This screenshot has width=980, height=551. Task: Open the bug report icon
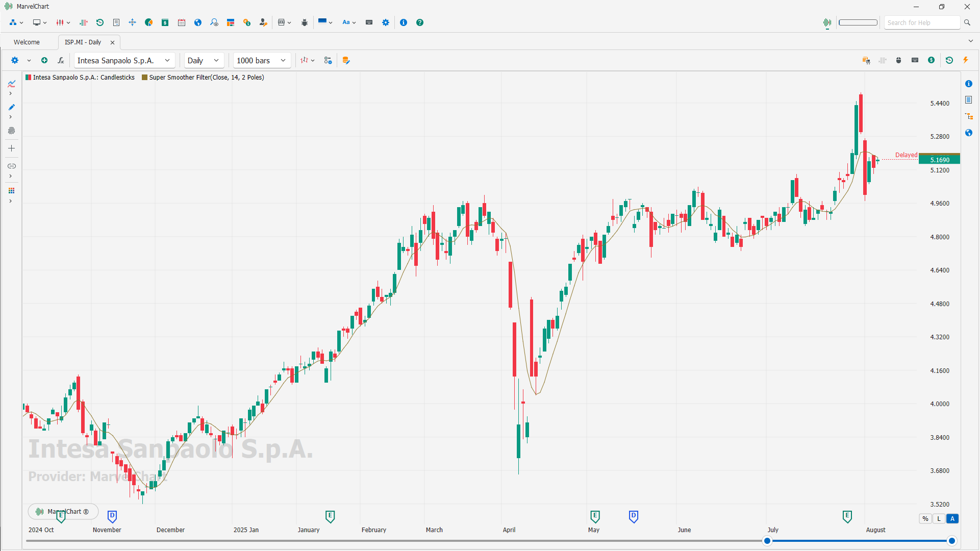click(305, 22)
